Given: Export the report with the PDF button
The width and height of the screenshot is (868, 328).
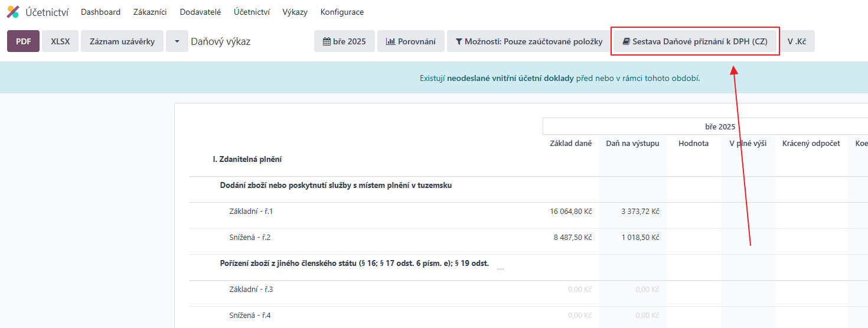Looking at the screenshot, I should tap(23, 41).
